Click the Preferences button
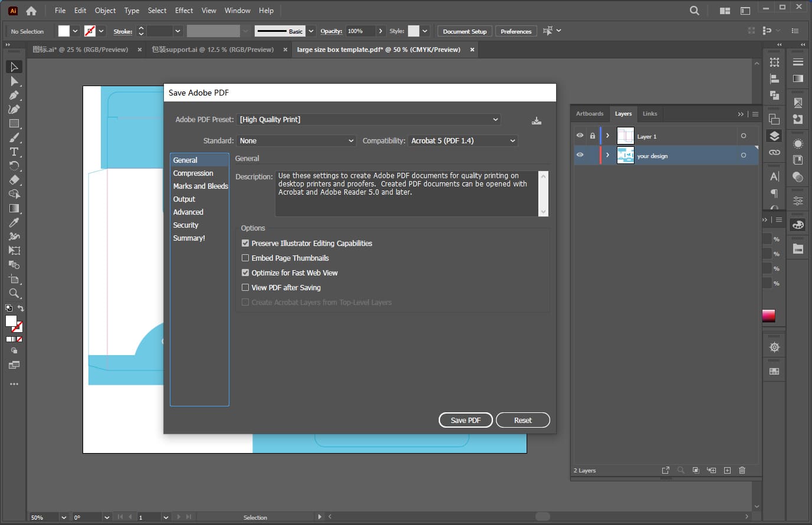 tap(516, 31)
